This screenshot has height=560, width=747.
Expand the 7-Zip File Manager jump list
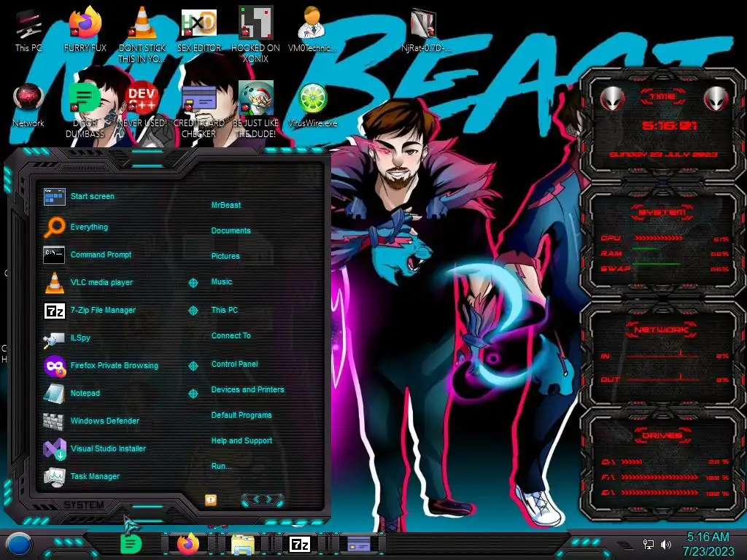tap(193, 311)
